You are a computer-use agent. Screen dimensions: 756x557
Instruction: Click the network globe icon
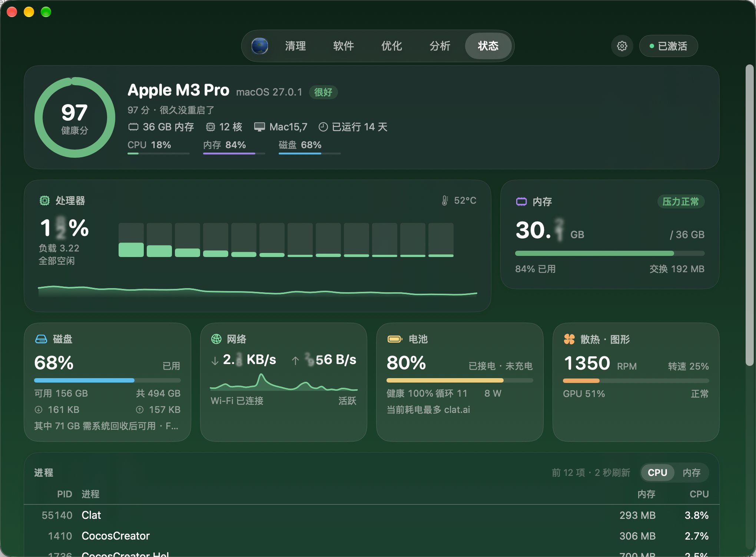click(x=216, y=339)
